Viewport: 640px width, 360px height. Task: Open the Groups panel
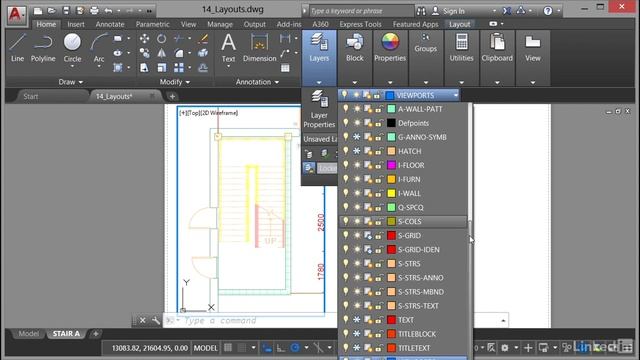[425, 43]
